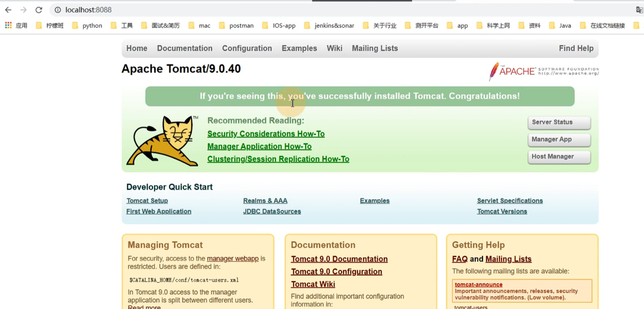This screenshot has width=644, height=309.
Task: Open the Java bookmark folder
Action: pos(560,25)
